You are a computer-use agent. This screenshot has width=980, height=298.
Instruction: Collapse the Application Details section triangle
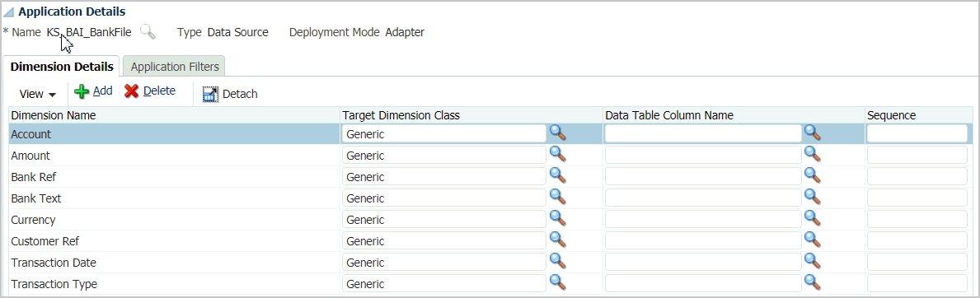point(10,12)
